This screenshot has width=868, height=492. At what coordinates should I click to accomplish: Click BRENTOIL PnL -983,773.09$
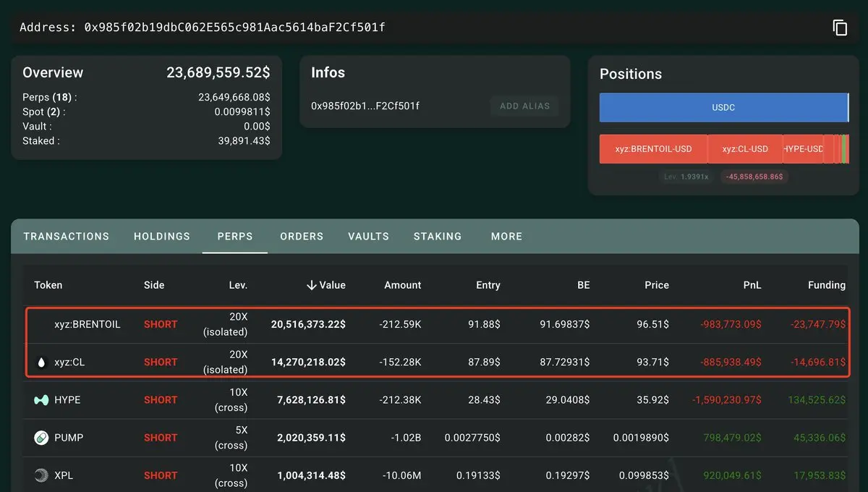[x=731, y=325]
